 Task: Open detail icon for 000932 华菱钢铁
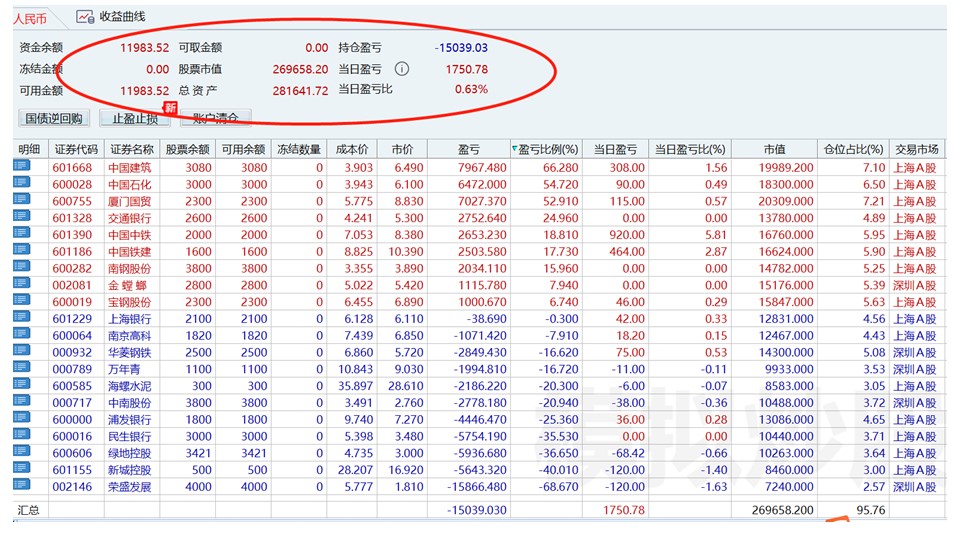pyautogui.click(x=21, y=351)
